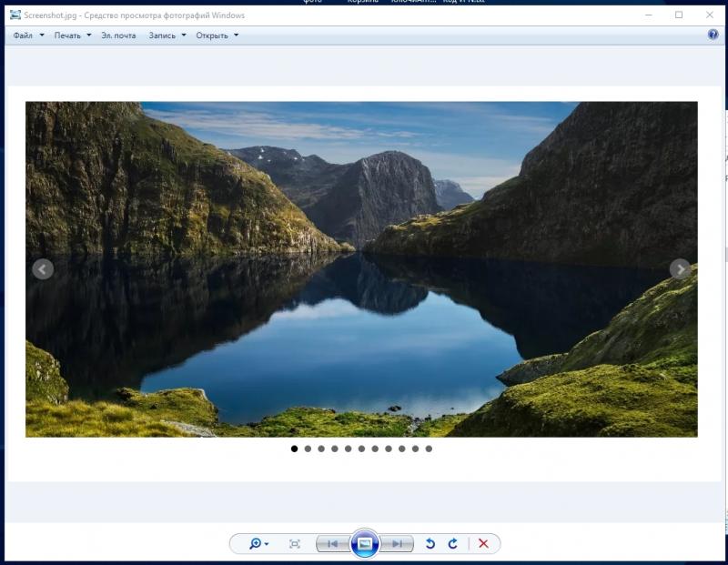
Task: Maximize the photo viewer window
Action: 679,15
